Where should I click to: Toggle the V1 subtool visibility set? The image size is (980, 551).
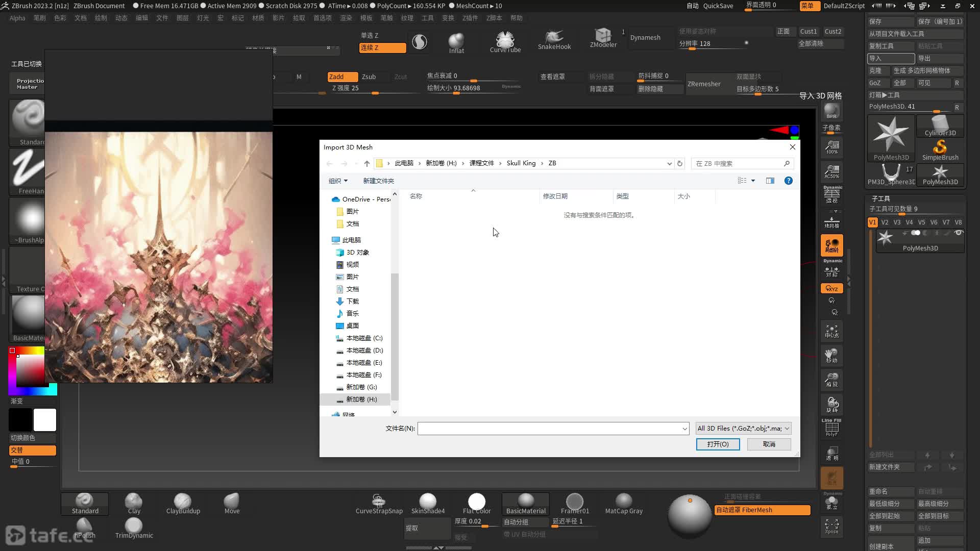pos(872,222)
